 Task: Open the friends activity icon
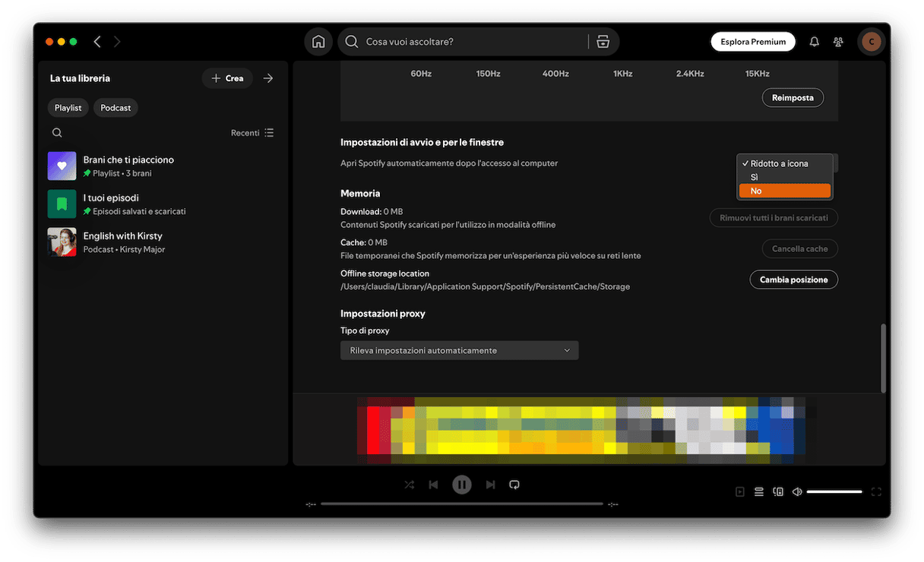838,42
